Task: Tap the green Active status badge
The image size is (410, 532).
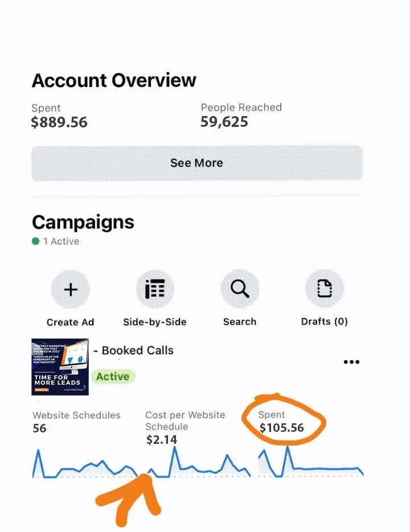Action: (x=113, y=377)
